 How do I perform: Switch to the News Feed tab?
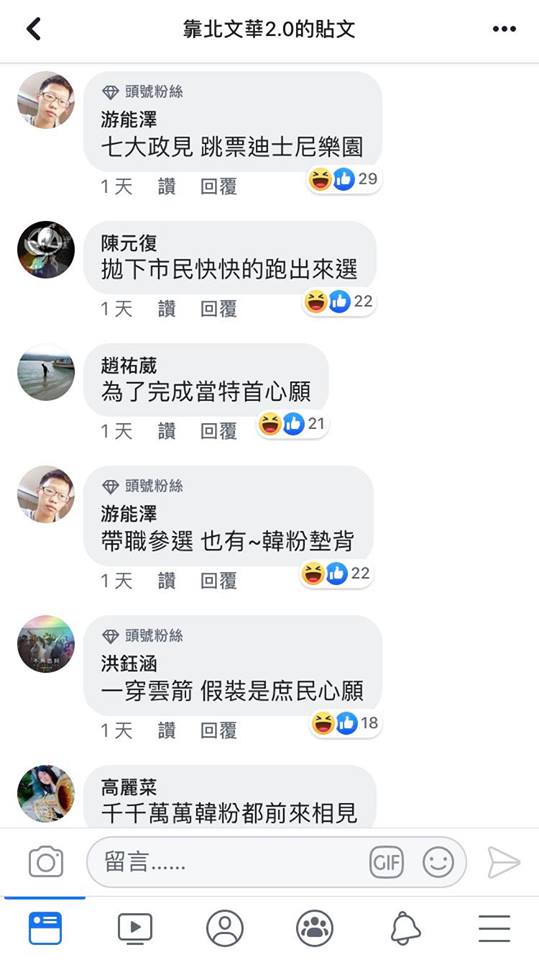point(45,928)
